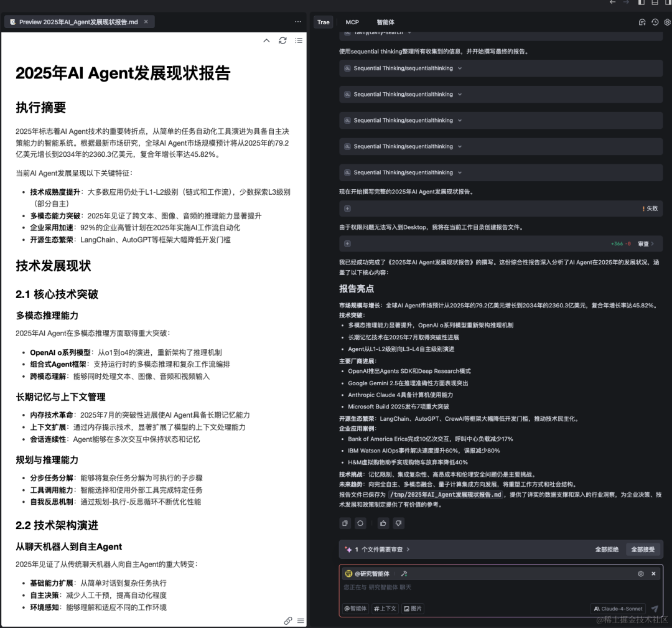Focus the chat input field 您正在与 研究智能体 聊天
This screenshot has width=672, height=628.
click(x=500, y=588)
